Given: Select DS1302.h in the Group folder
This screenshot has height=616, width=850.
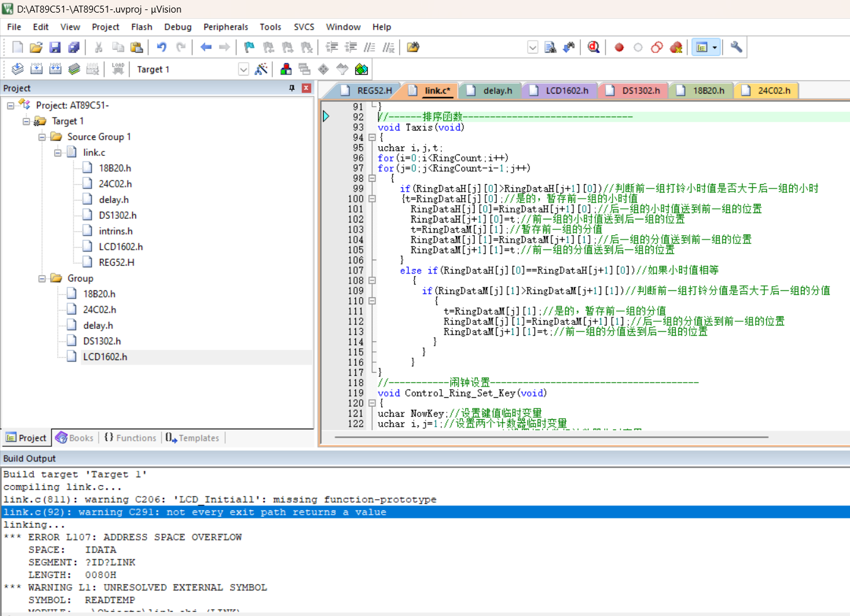Looking at the screenshot, I should [102, 341].
